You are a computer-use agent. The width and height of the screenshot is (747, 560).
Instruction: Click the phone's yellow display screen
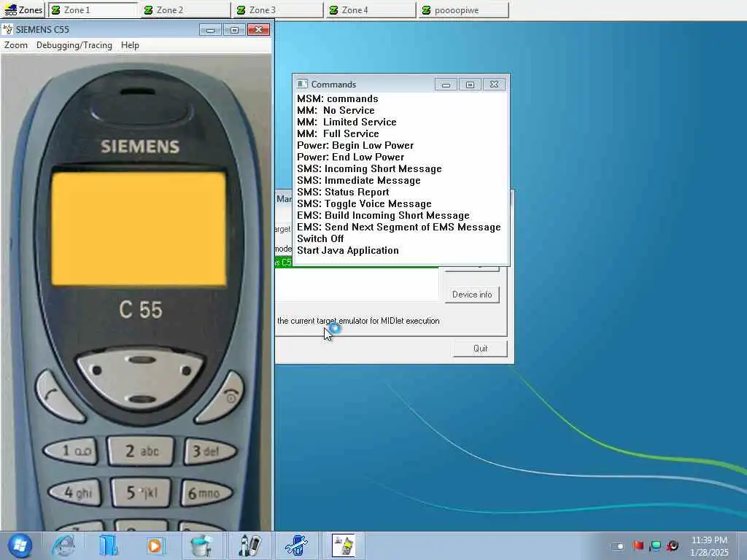(139, 229)
